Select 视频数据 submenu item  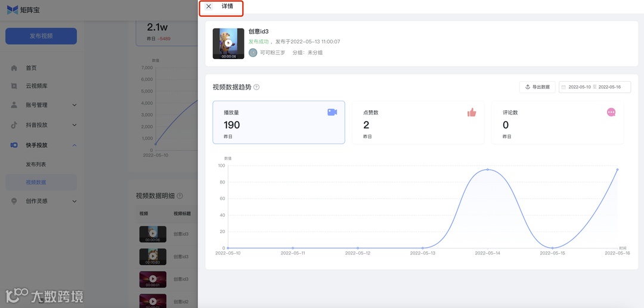click(x=41, y=182)
